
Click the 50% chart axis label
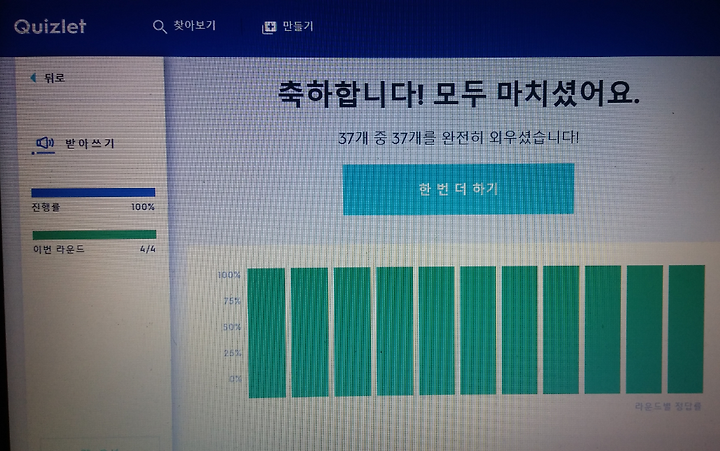point(232,327)
